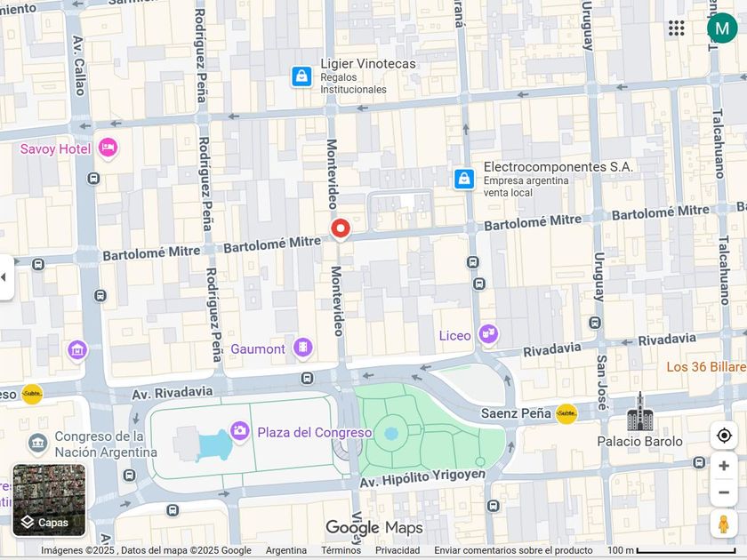747x560 pixels.
Task: Toggle the 100 m scale bar units
Action: coord(671,550)
